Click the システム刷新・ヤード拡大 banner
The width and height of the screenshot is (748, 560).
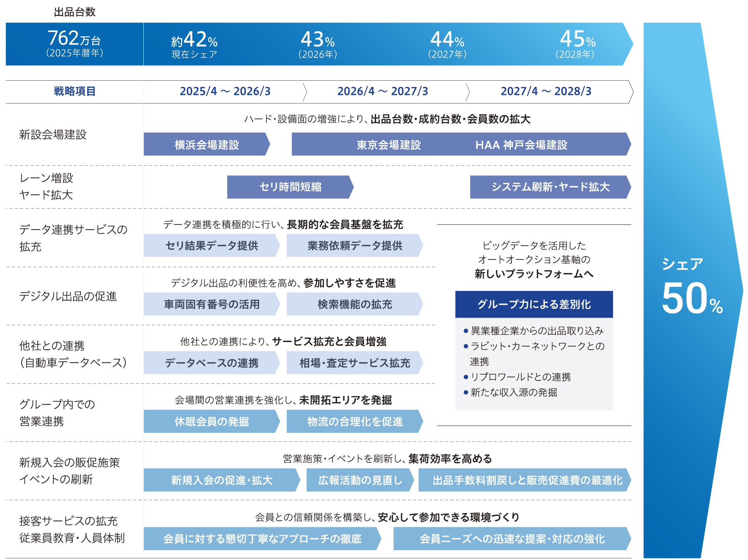550,187
